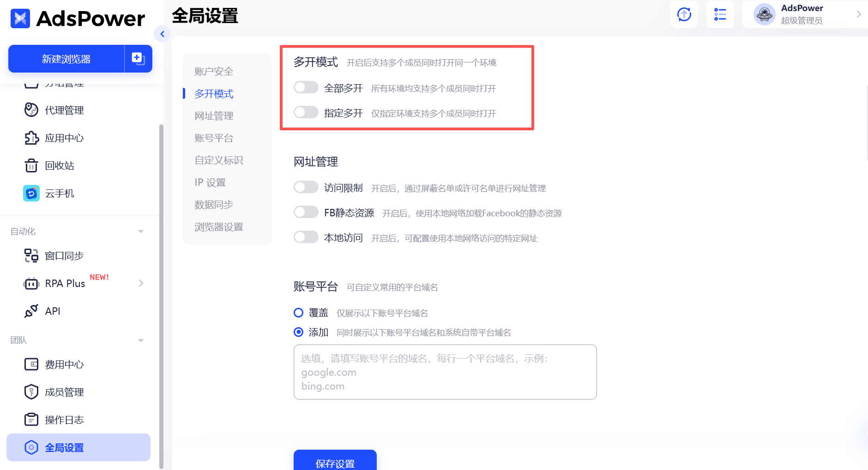Select the 覆盖 radio option
868x470 pixels.
pos(299,313)
